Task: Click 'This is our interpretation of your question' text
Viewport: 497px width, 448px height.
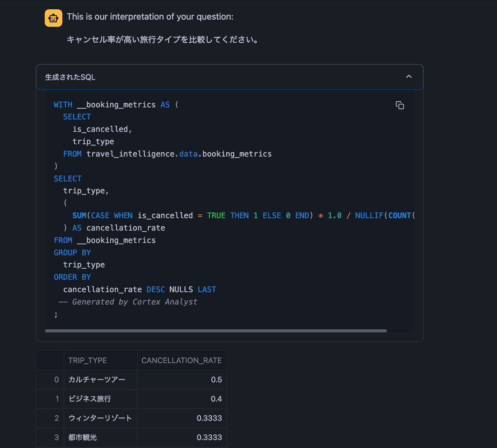Action: 150,17
